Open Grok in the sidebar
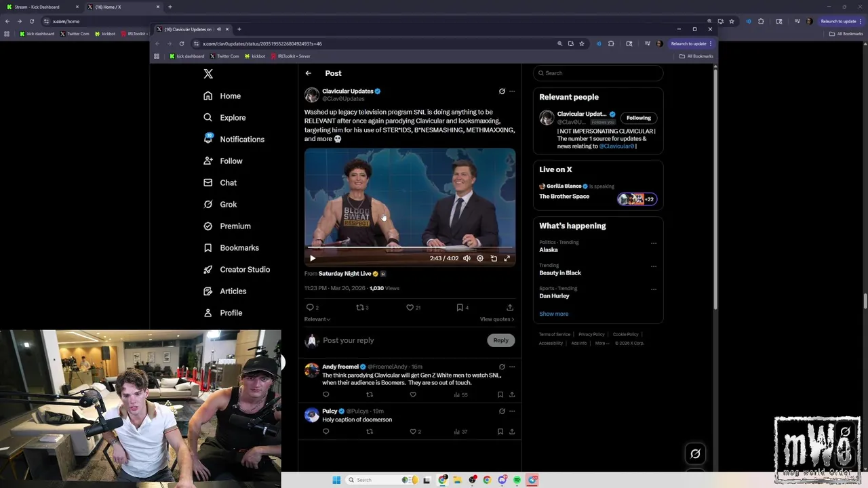 pos(220,205)
